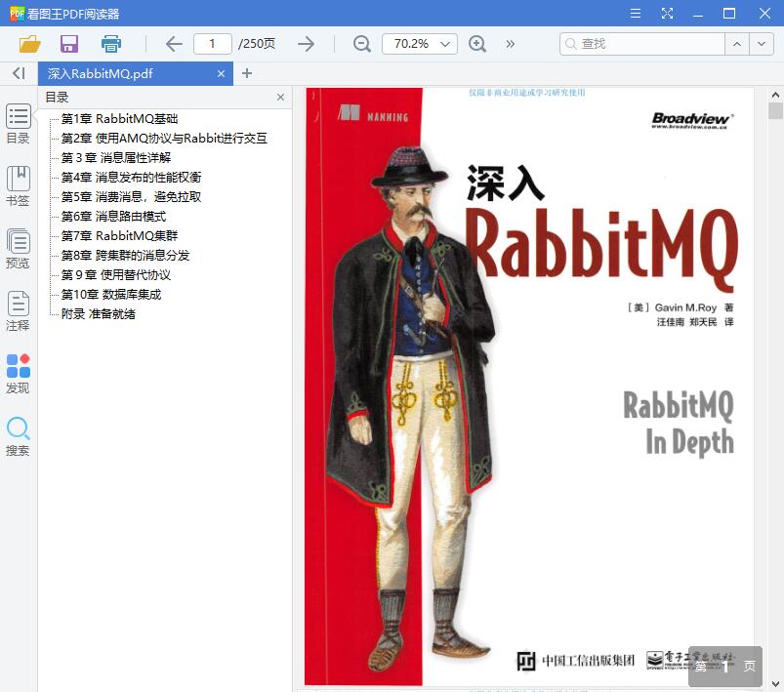
Task: Click the book cover page
Action: coord(529,386)
